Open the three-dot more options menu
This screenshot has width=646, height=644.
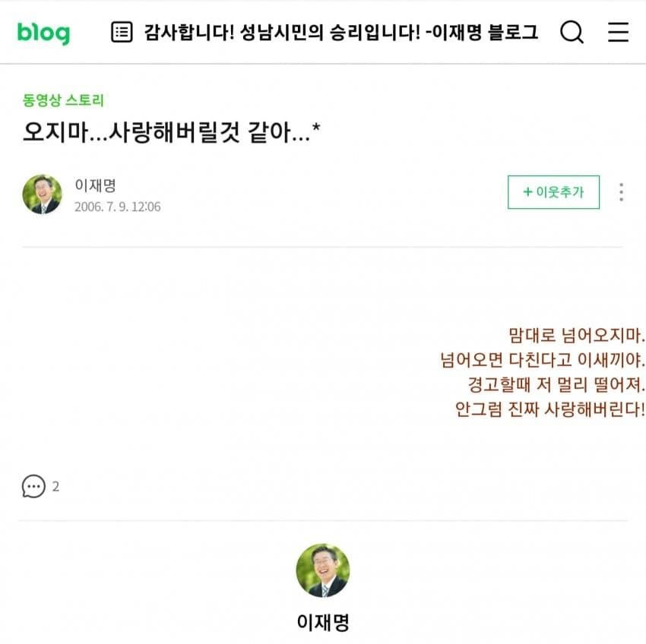coord(621,192)
